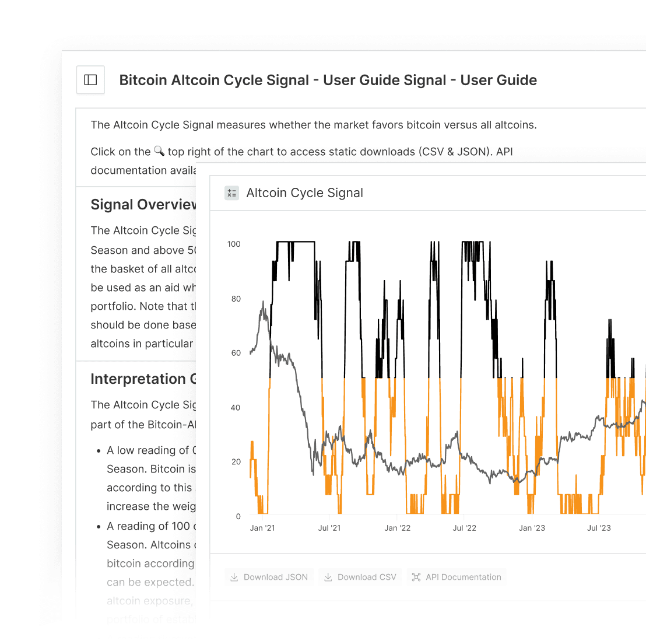Click the Jan '21 axis label on the chart
646x644 pixels.
tap(262, 527)
